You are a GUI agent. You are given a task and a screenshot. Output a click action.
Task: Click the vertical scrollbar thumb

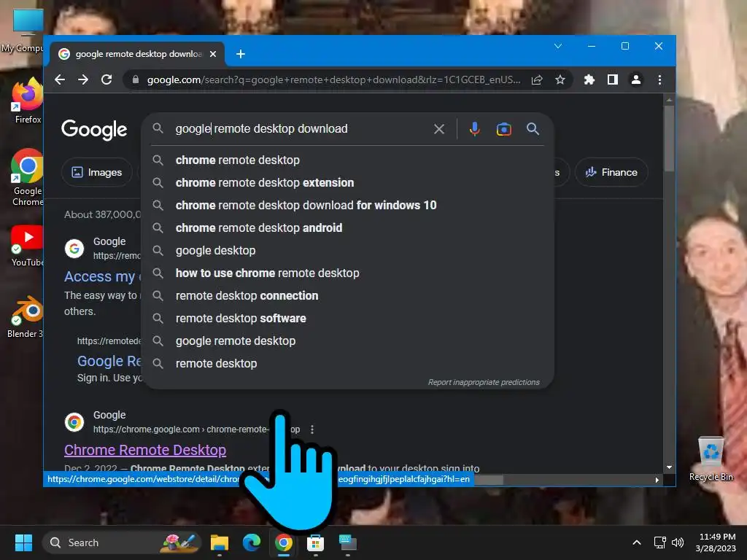pos(669,138)
